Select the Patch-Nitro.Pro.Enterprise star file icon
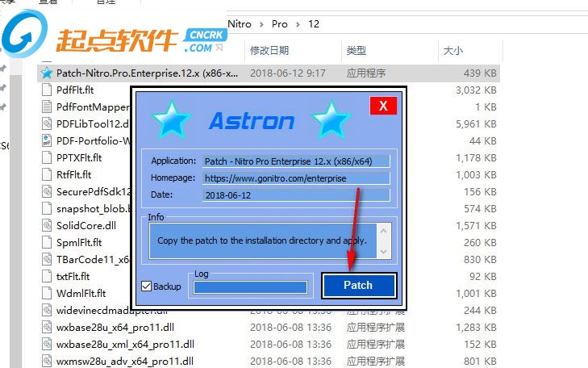Viewport: 588px width, 368px height. pos(47,73)
